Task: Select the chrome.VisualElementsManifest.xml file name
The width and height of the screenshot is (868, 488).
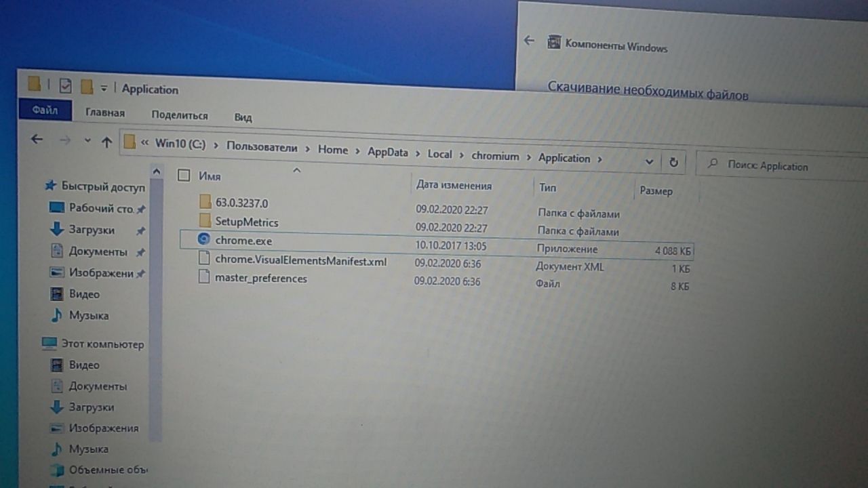Action: [x=301, y=260]
